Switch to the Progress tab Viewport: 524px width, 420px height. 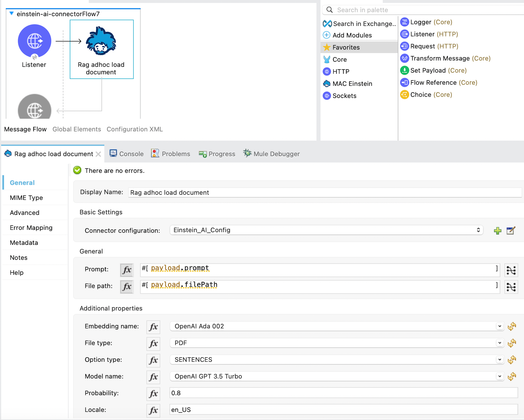click(217, 154)
